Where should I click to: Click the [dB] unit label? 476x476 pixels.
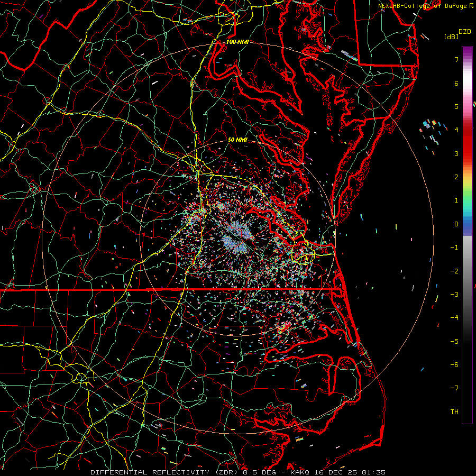click(x=451, y=36)
